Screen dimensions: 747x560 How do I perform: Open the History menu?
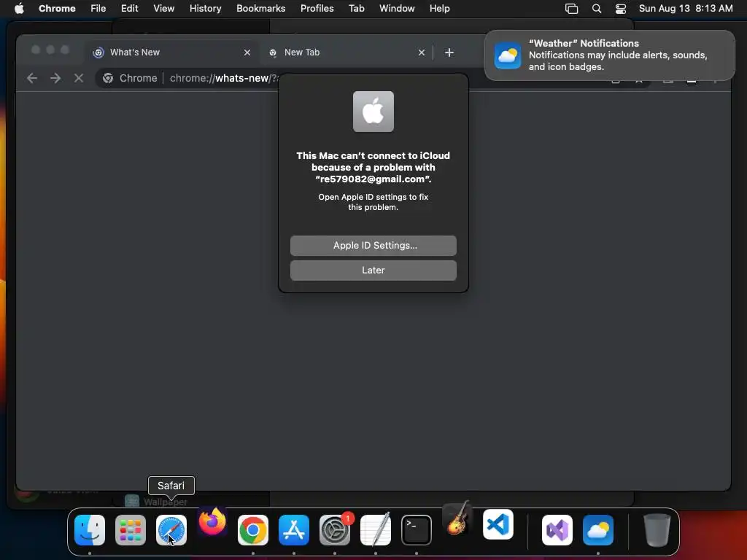tap(205, 9)
